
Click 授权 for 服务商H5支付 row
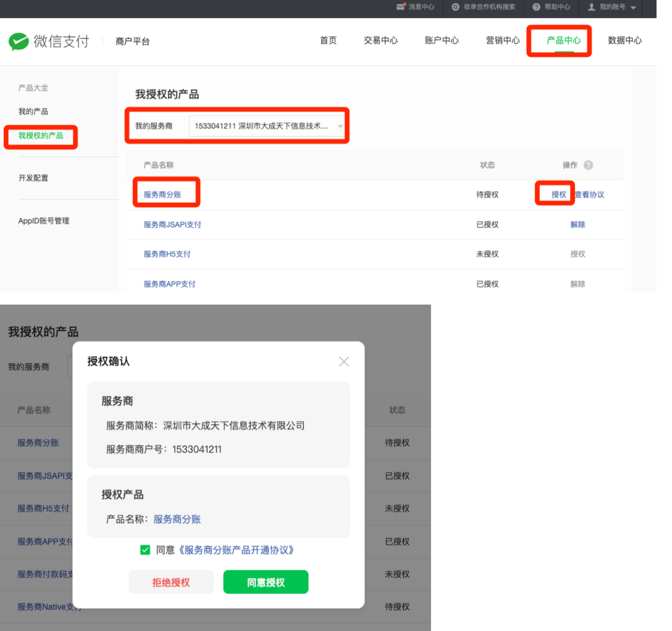[x=578, y=254]
